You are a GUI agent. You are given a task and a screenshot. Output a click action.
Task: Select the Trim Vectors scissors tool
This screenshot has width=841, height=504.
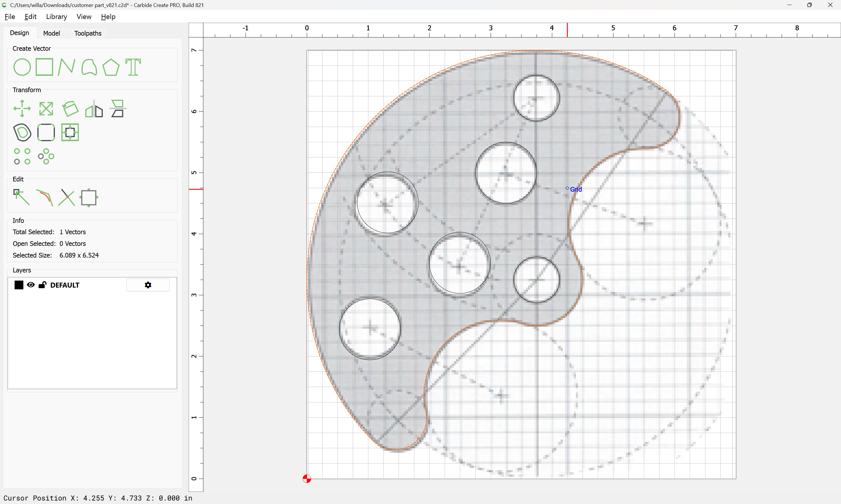(x=67, y=197)
